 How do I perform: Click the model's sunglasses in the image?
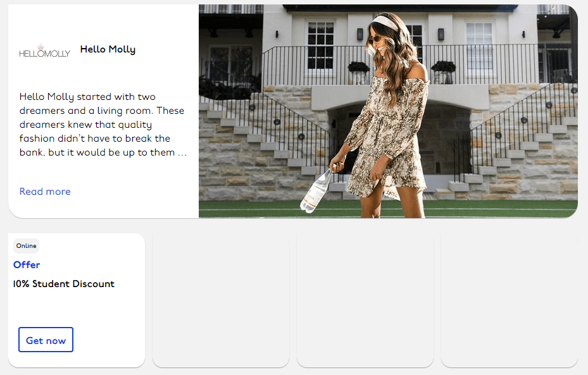tap(373, 39)
